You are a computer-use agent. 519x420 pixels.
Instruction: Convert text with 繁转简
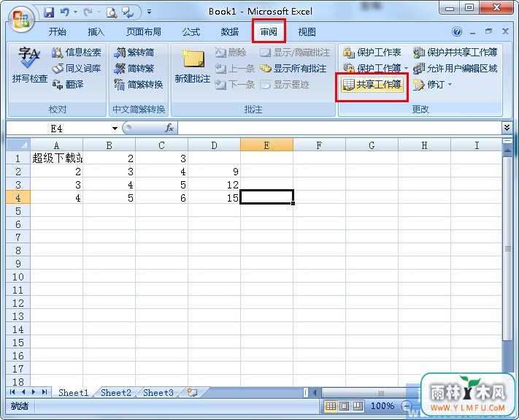coord(134,53)
